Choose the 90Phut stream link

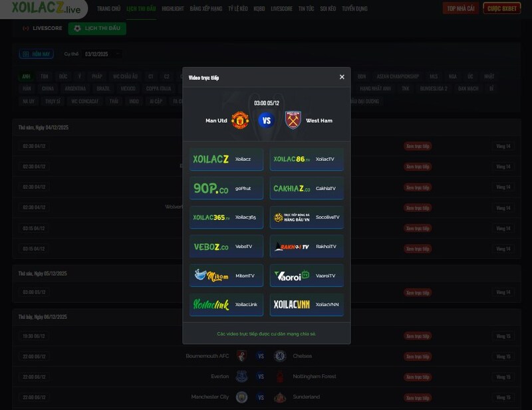226,189
